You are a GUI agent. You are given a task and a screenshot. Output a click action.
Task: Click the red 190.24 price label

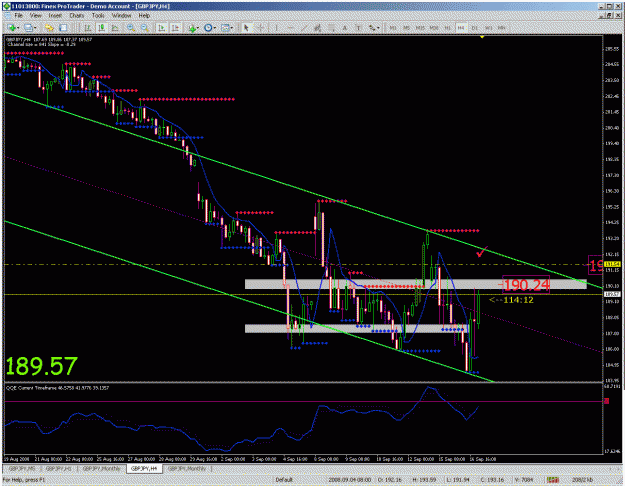[x=526, y=285]
